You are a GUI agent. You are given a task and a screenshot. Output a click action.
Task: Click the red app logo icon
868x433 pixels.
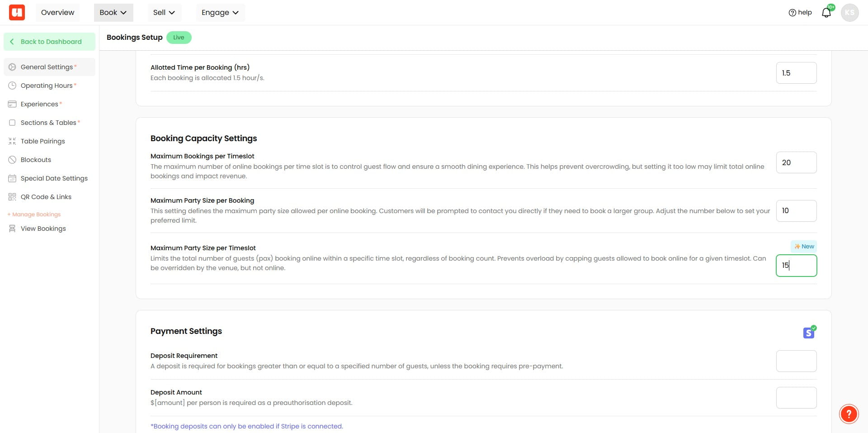(x=17, y=12)
